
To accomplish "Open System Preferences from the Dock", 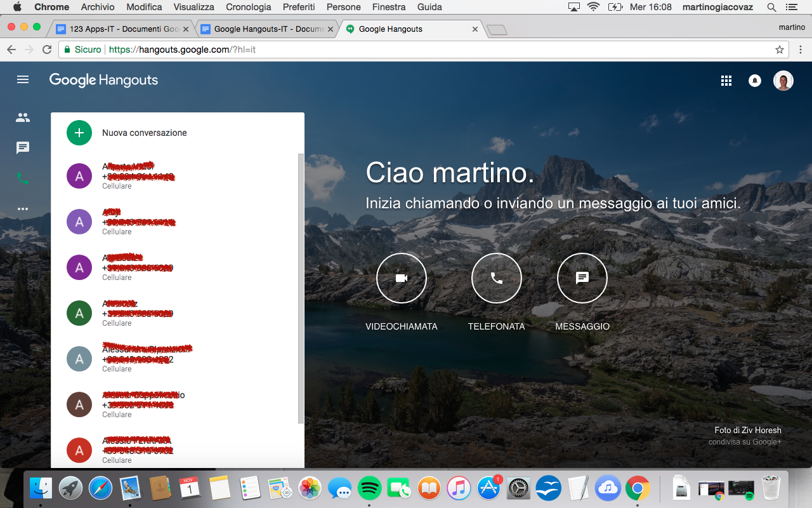I will [519, 488].
